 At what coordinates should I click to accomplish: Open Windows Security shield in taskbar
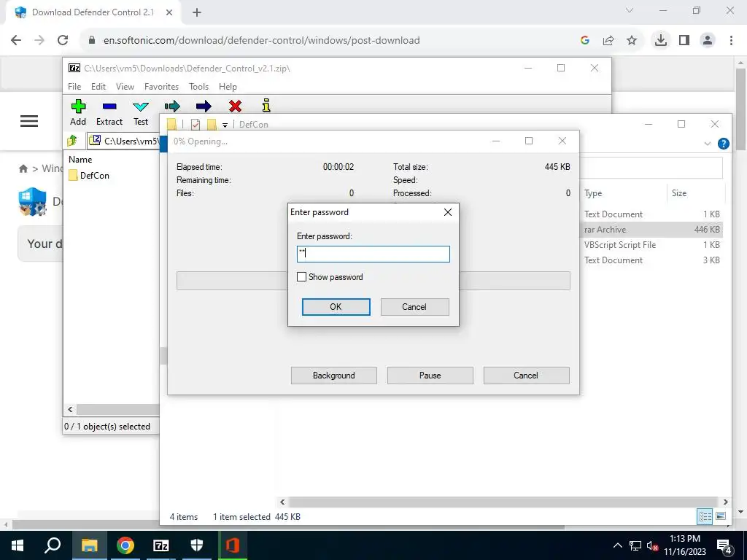click(197, 545)
